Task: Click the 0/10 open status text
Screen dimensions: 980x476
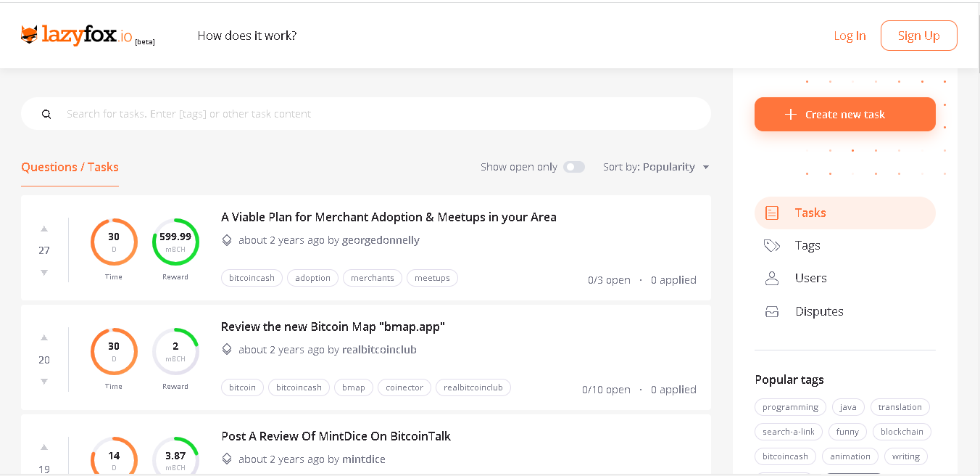Action: click(606, 390)
